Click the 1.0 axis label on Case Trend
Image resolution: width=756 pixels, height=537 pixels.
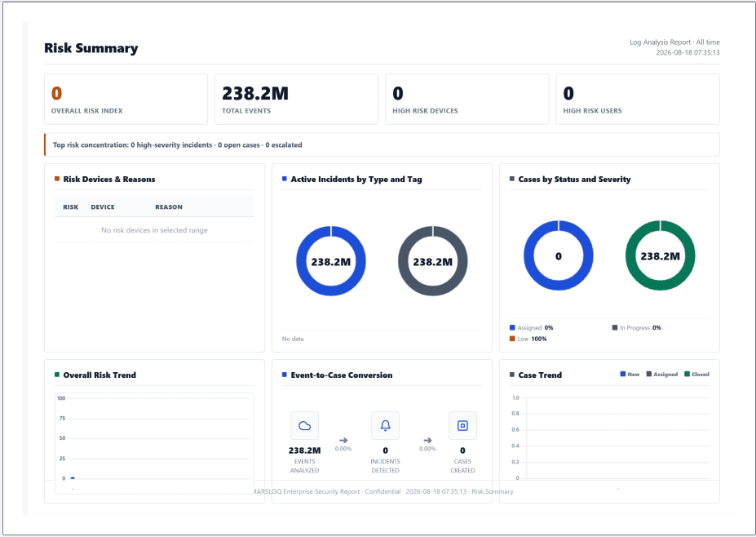point(515,397)
